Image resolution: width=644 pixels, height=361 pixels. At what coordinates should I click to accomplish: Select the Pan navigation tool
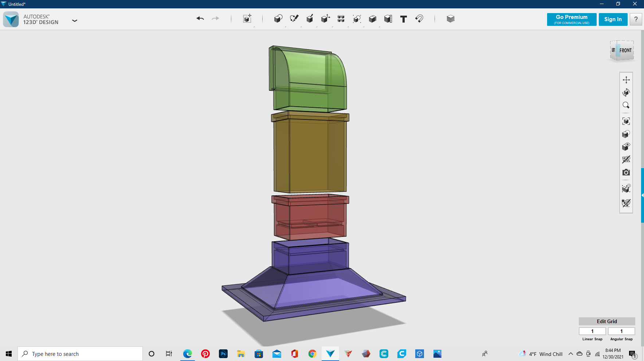click(x=626, y=80)
